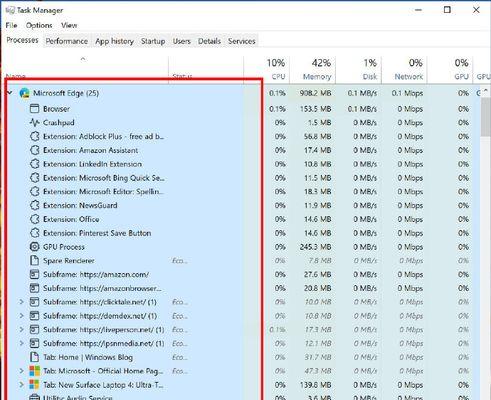
Task: Select the 56.8 MB Adblock Plus memory value
Action: [318, 137]
